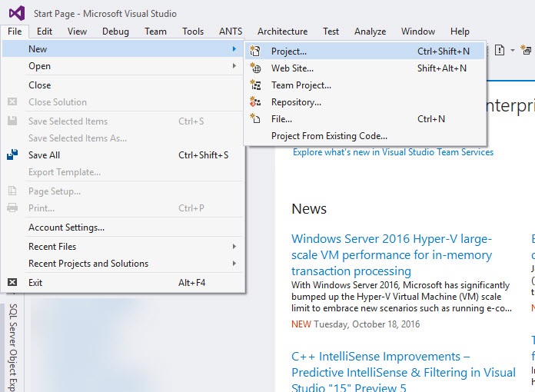Expand the Open submenu arrow
Screen dimensions: 535x392
click(234, 65)
